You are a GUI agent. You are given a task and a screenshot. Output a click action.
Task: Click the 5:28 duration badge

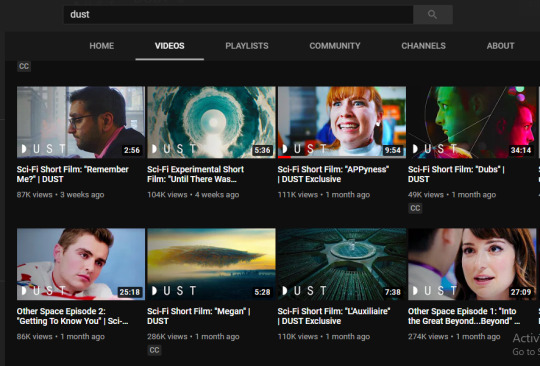(x=262, y=292)
